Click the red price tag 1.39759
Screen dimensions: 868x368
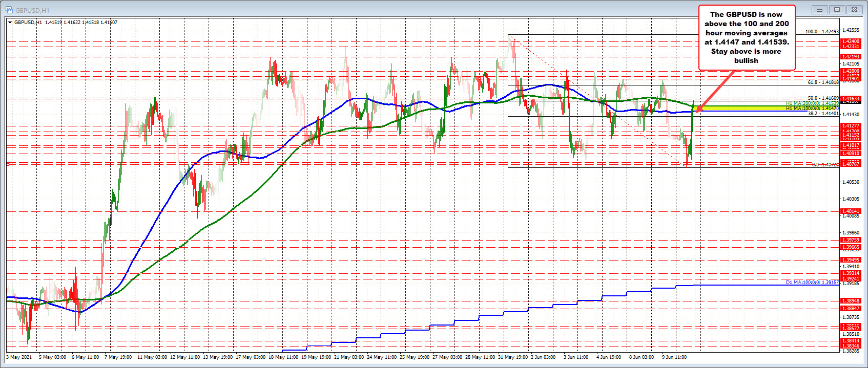coord(851,240)
